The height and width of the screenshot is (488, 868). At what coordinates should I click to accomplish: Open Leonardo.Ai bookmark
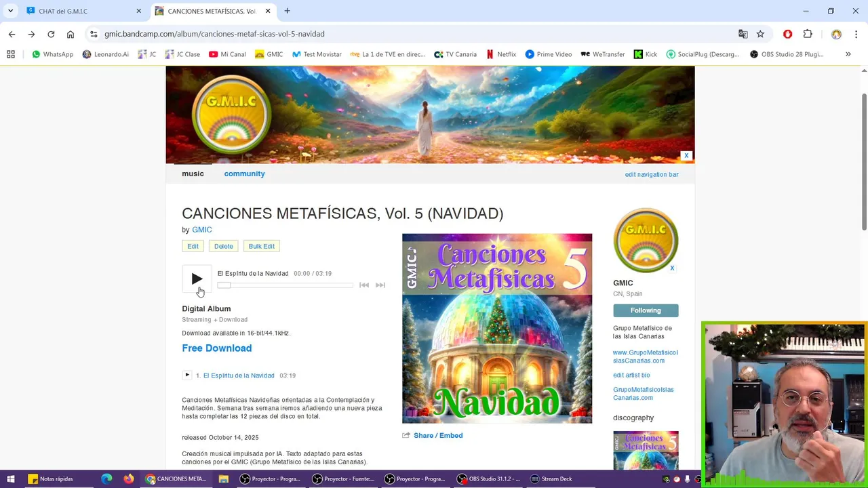coord(105,54)
